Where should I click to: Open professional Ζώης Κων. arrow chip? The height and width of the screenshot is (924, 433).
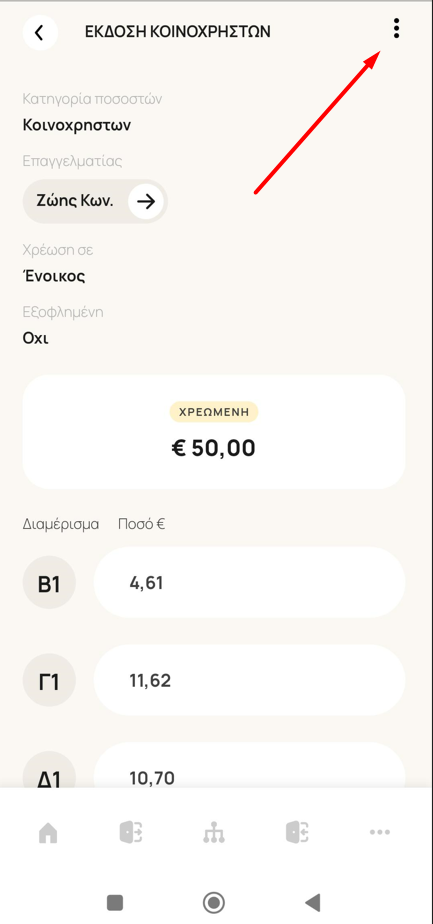[x=95, y=202]
